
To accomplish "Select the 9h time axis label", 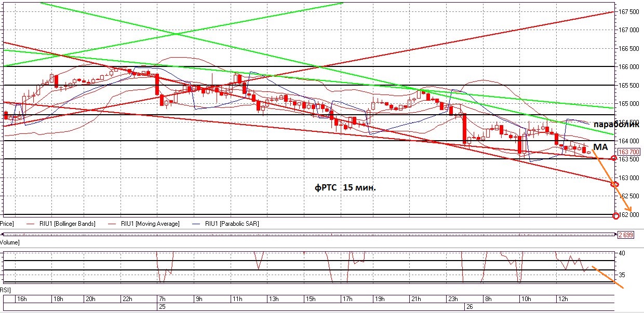I will pyautogui.click(x=198, y=299).
